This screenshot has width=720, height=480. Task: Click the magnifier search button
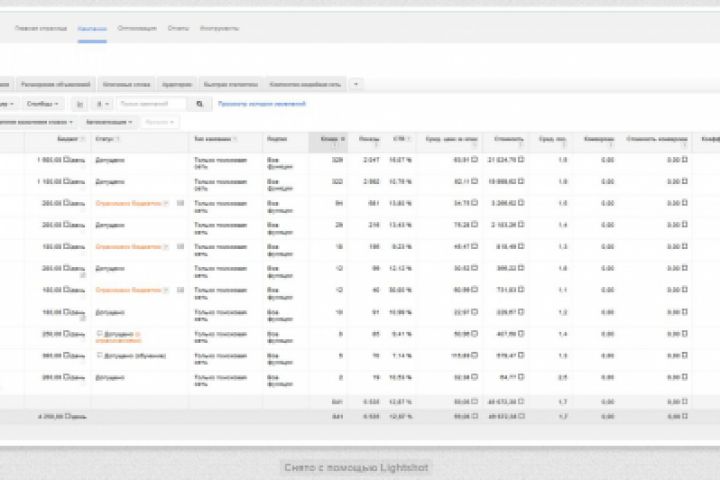coord(199,104)
